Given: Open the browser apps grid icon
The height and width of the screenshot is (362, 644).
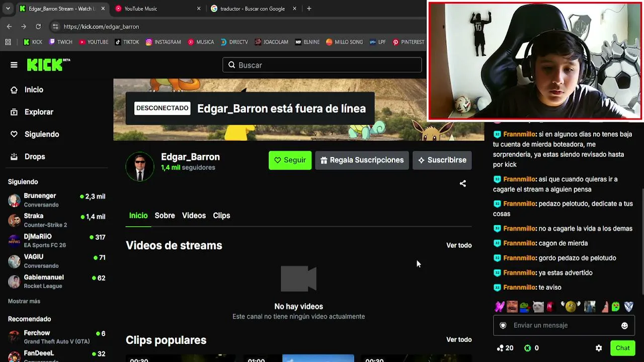Looking at the screenshot, I should tap(8, 42).
